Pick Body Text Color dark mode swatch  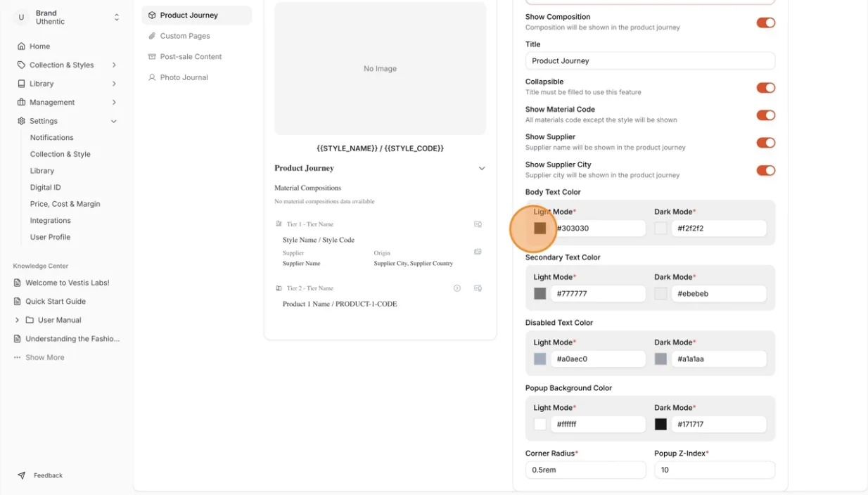[660, 229]
